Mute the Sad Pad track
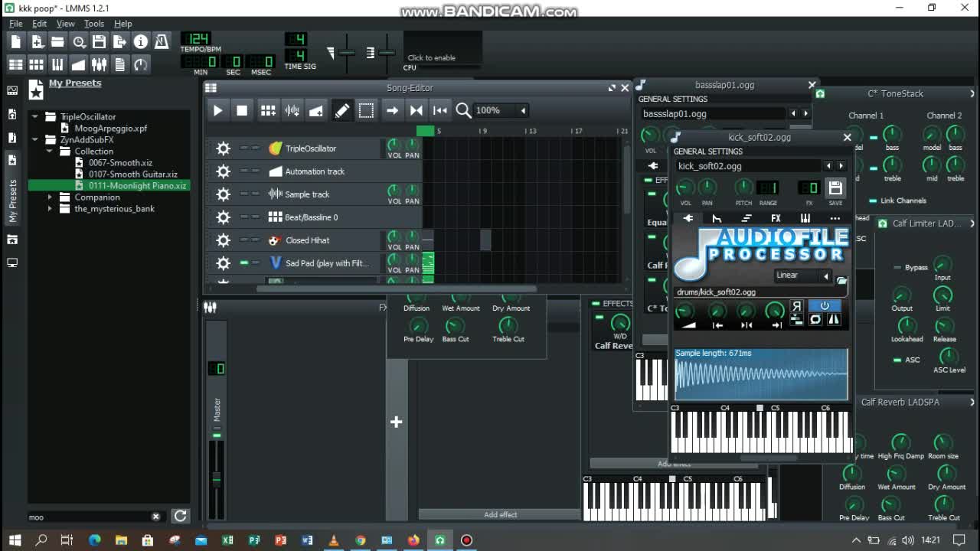Screen dimensions: 980x551 pyautogui.click(x=243, y=262)
